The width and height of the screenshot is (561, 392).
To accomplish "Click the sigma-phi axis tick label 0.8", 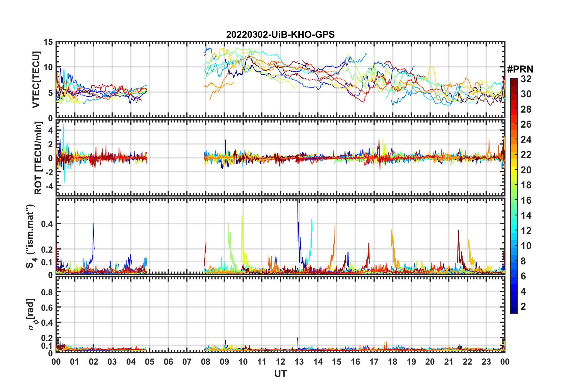I will click(47, 292).
